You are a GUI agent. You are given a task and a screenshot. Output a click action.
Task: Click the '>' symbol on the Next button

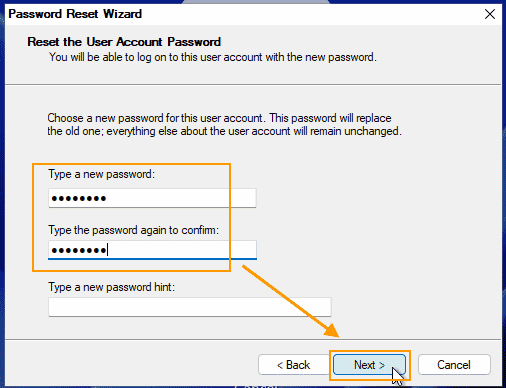(382, 365)
